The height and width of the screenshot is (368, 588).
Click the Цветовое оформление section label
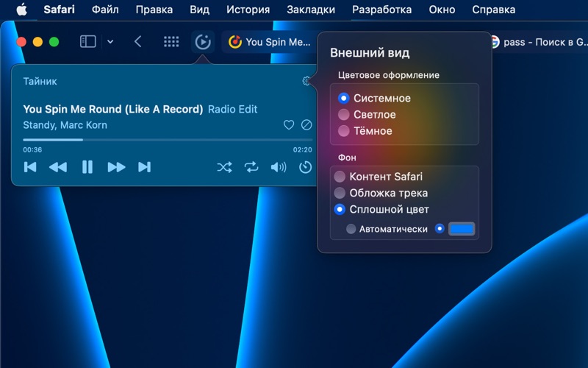(x=389, y=75)
